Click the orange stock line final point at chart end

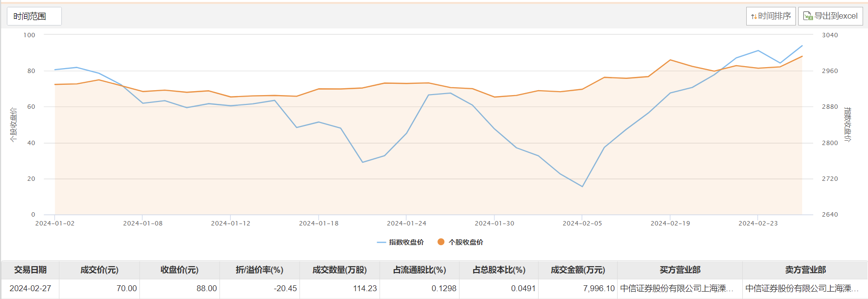click(x=802, y=56)
